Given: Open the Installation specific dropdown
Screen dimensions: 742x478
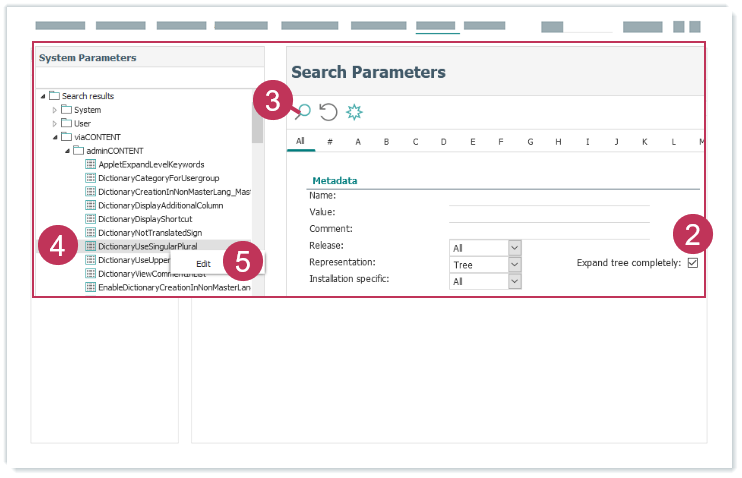Looking at the screenshot, I should (x=514, y=282).
